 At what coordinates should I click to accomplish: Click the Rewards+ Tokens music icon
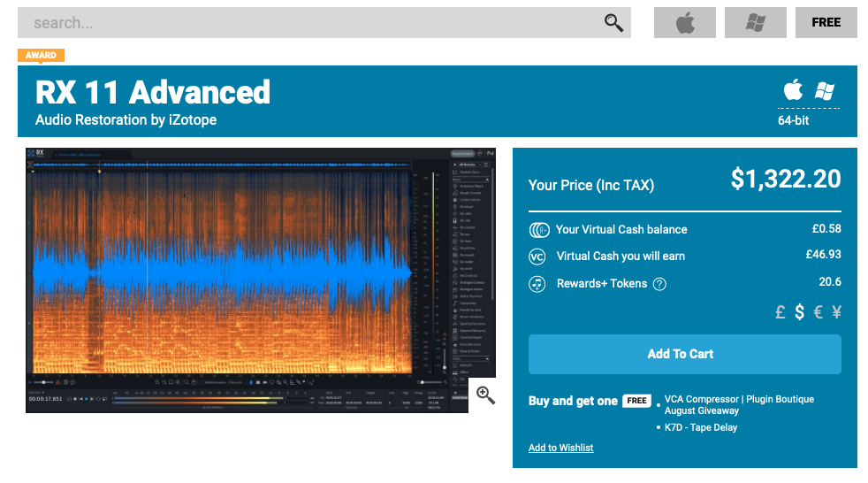tap(537, 284)
